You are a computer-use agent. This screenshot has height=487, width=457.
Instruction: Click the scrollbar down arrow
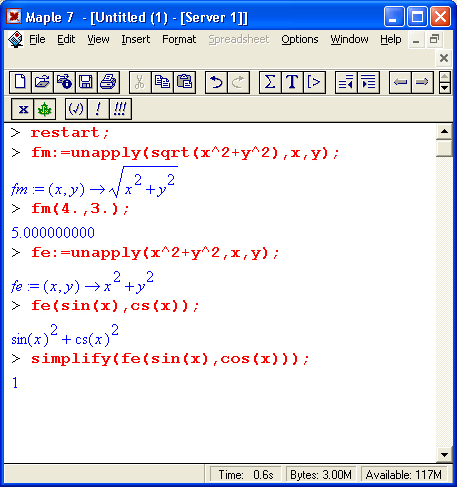(444, 455)
